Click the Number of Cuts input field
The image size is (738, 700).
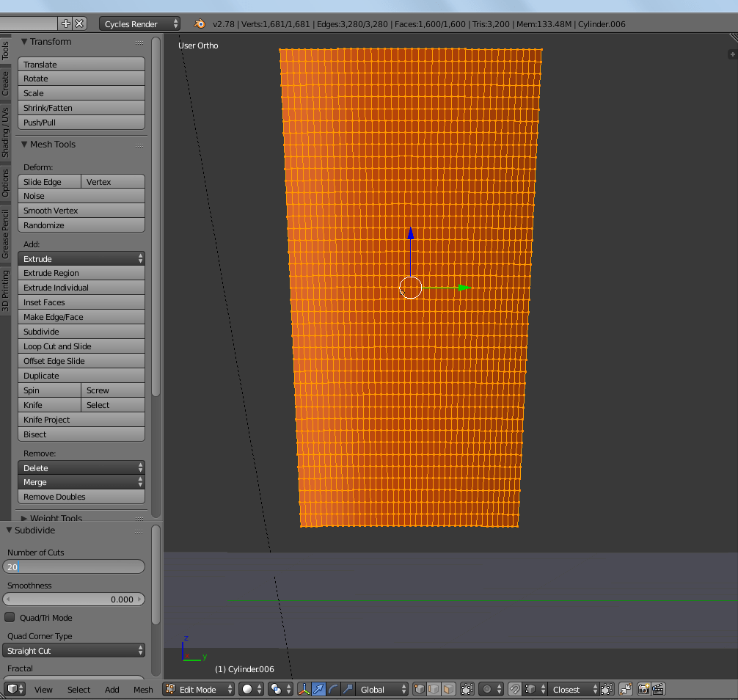point(73,566)
